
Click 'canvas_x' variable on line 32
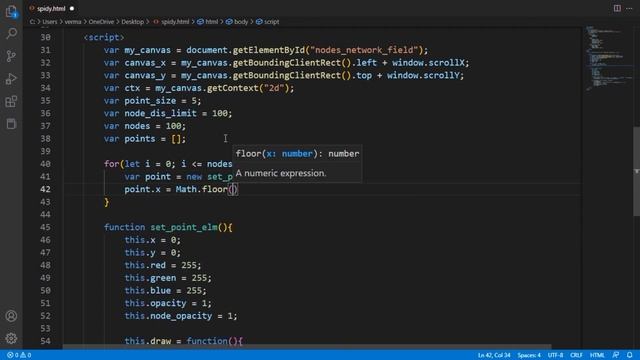point(145,62)
